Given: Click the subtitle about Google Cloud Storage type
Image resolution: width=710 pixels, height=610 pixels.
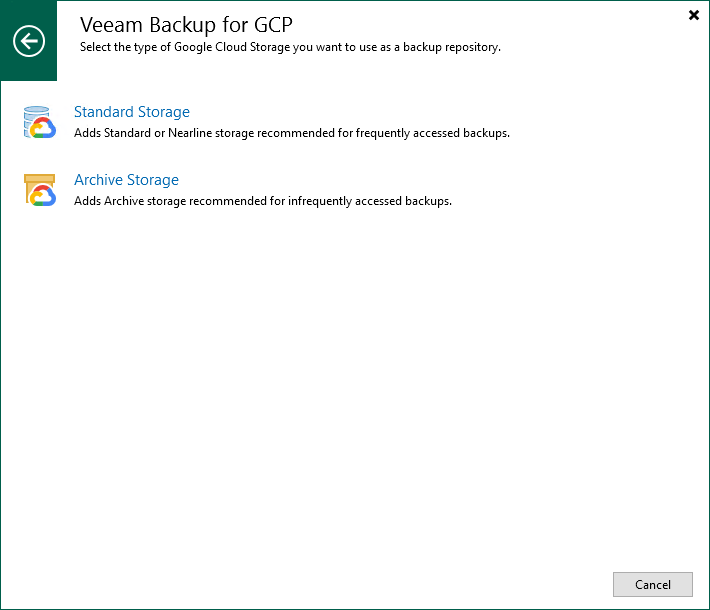Looking at the screenshot, I should (290, 47).
